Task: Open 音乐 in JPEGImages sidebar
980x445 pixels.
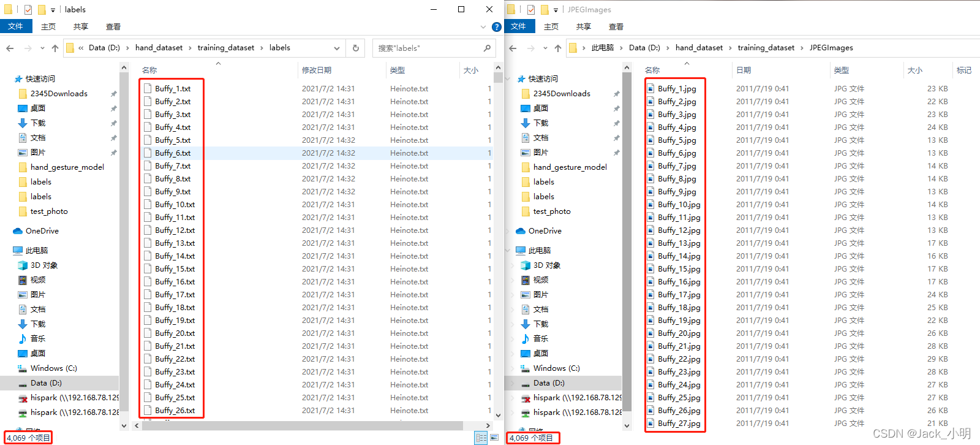Action: tap(541, 338)
